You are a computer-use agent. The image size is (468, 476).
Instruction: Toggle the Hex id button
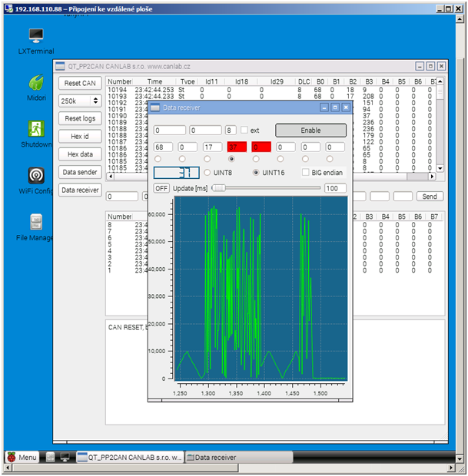[x=80, y=137]
